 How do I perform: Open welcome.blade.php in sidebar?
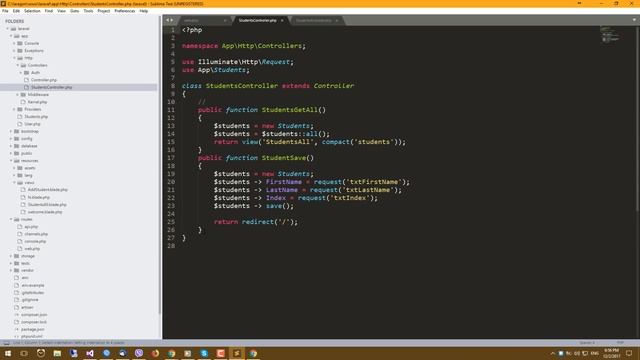pos(45,212)
